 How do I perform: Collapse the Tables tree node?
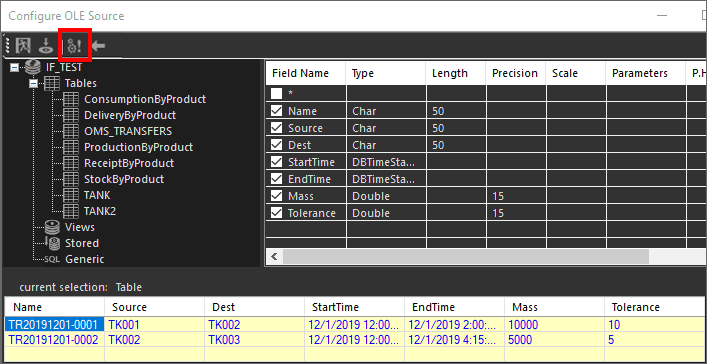pos(33,83)
